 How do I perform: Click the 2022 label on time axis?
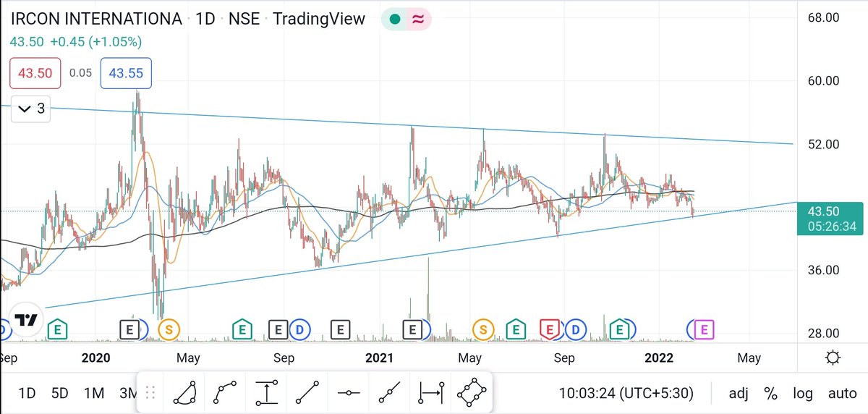click(659, 358)
